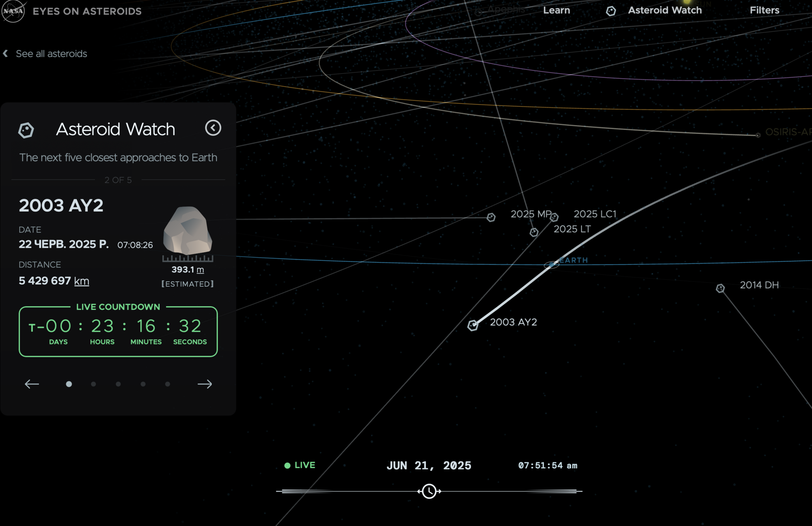Select the fifth carousel dot
Viewport: 812px width, 526px height.
click(x=168, y=384)
